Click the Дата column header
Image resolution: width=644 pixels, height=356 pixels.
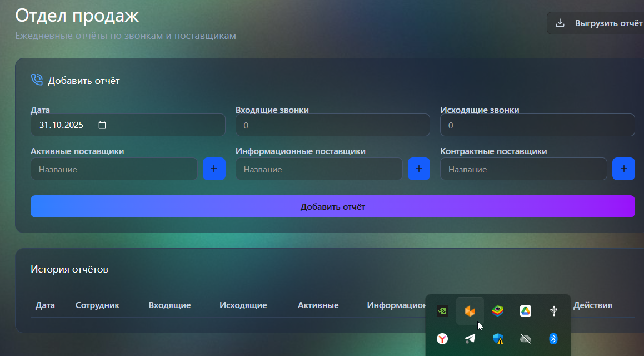click(45, 305)
